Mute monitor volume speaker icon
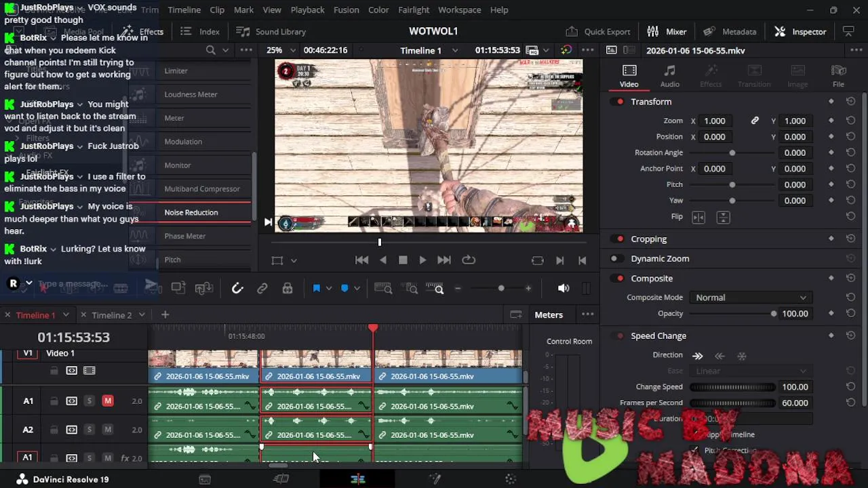This screenshot has height=488, width=868. coord(564,289)
